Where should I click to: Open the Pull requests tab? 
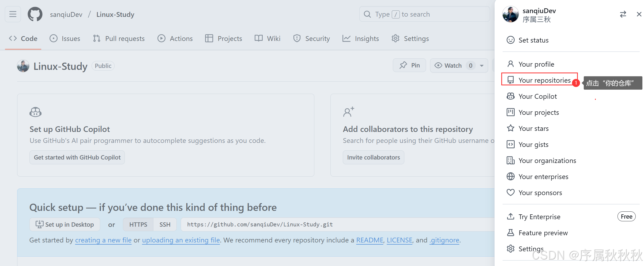119,39
